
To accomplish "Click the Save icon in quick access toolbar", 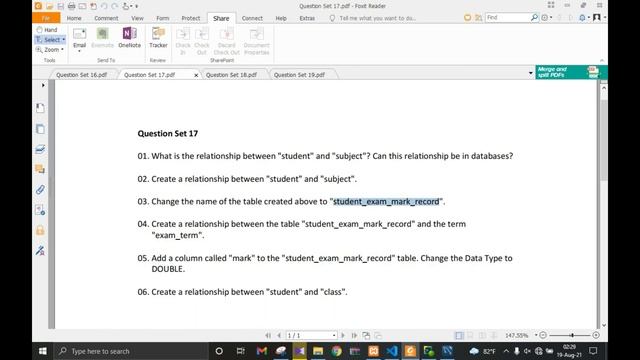I will tap(60, 6).
